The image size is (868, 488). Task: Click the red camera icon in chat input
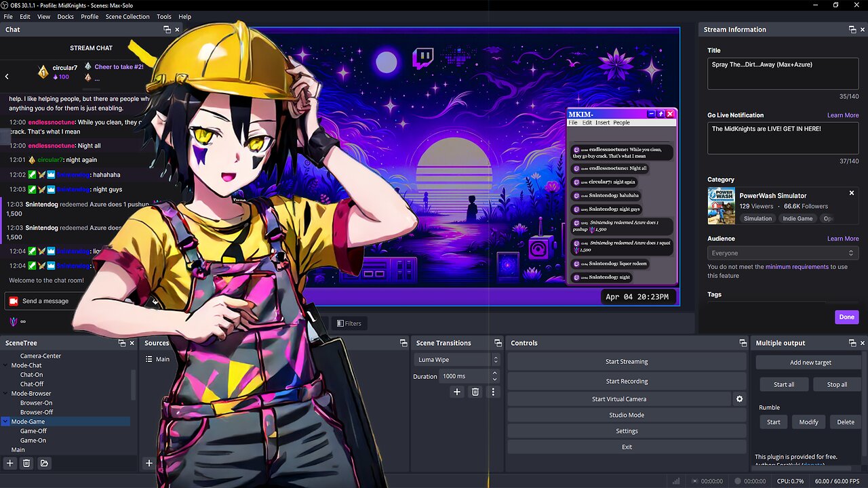[x=13, y=301]
